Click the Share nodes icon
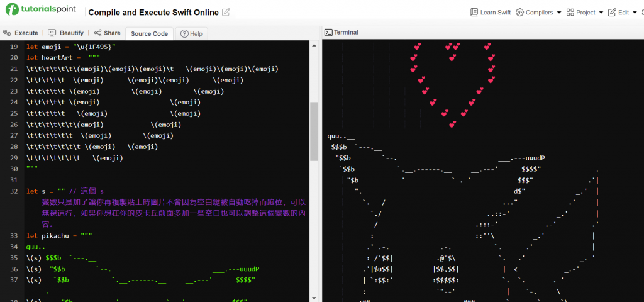Screen dimensions: 644x302 pos(97,33)
